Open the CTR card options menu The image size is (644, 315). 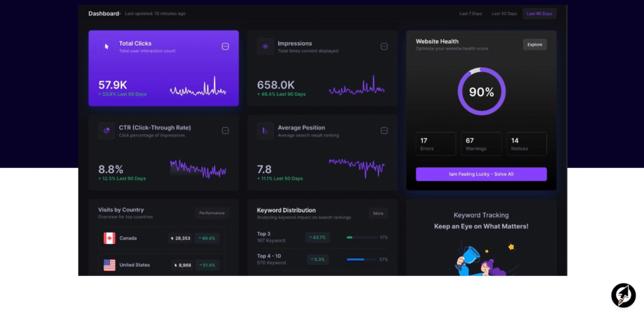coord(225,131)
